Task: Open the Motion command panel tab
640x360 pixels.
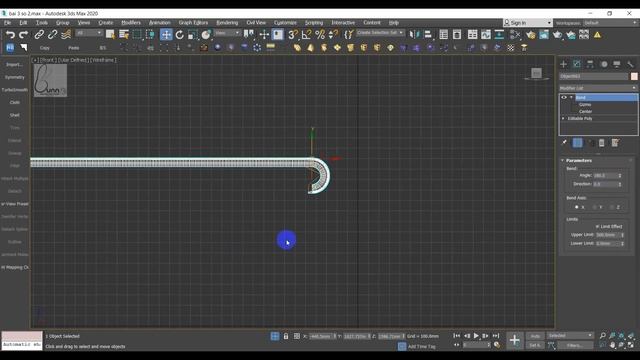Action: tap(604, 64)
